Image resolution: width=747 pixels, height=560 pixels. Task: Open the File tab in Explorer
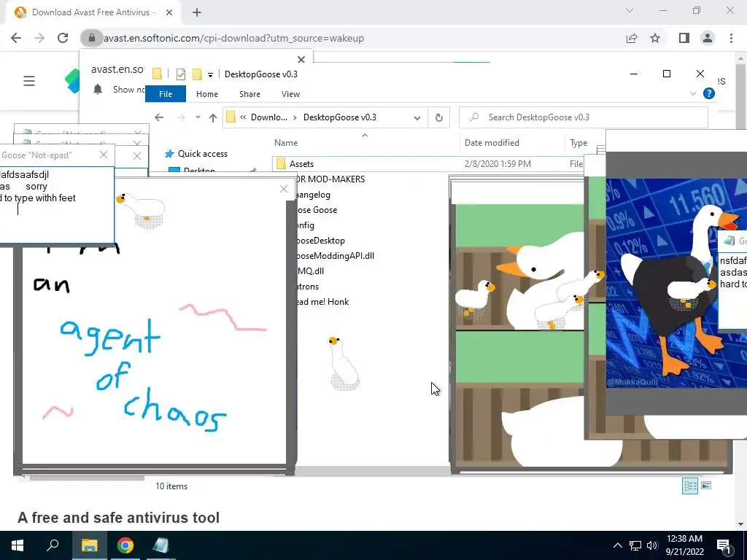(166, 94)
